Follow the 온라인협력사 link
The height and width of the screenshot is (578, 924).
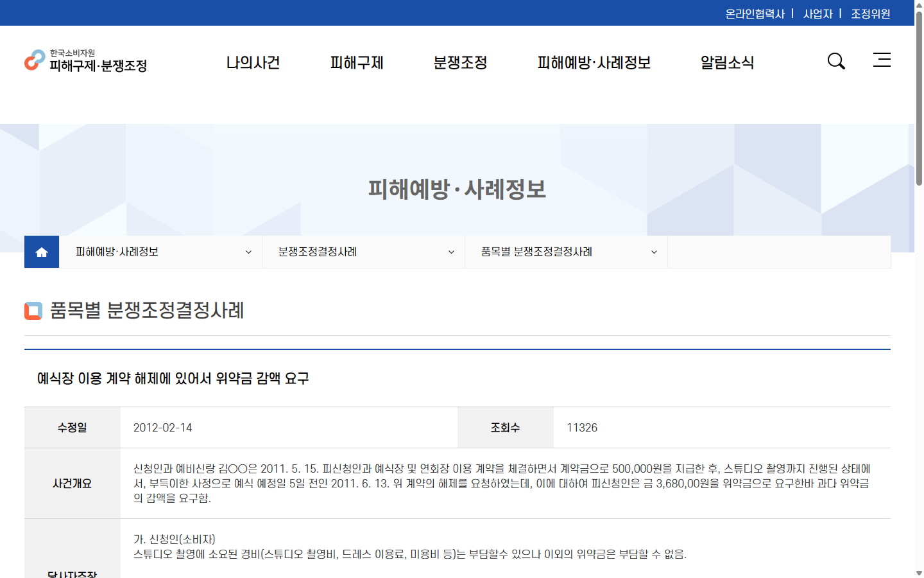[x=755, y=13]
